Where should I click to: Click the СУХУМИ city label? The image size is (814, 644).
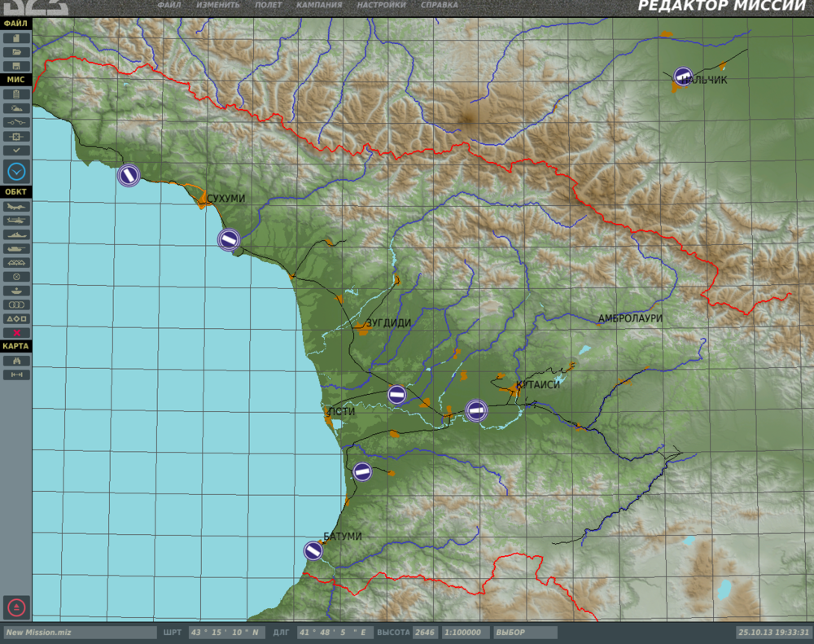tap(225, 199)
